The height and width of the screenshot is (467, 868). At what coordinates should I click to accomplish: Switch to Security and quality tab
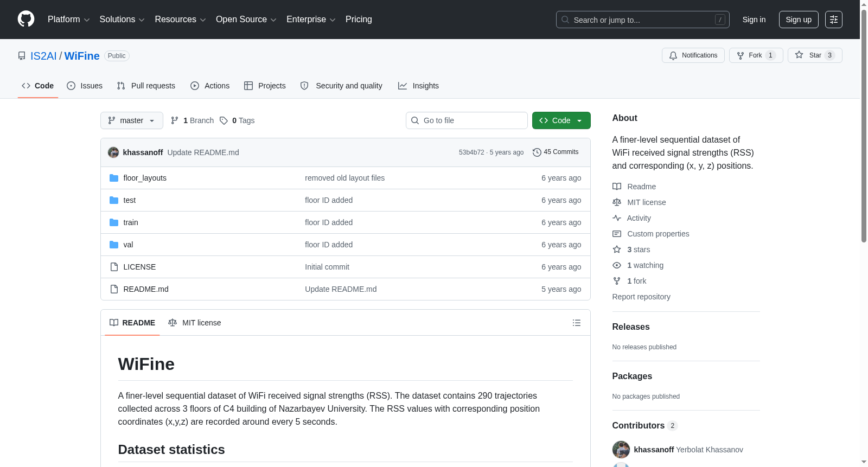(x=341, y=86)
